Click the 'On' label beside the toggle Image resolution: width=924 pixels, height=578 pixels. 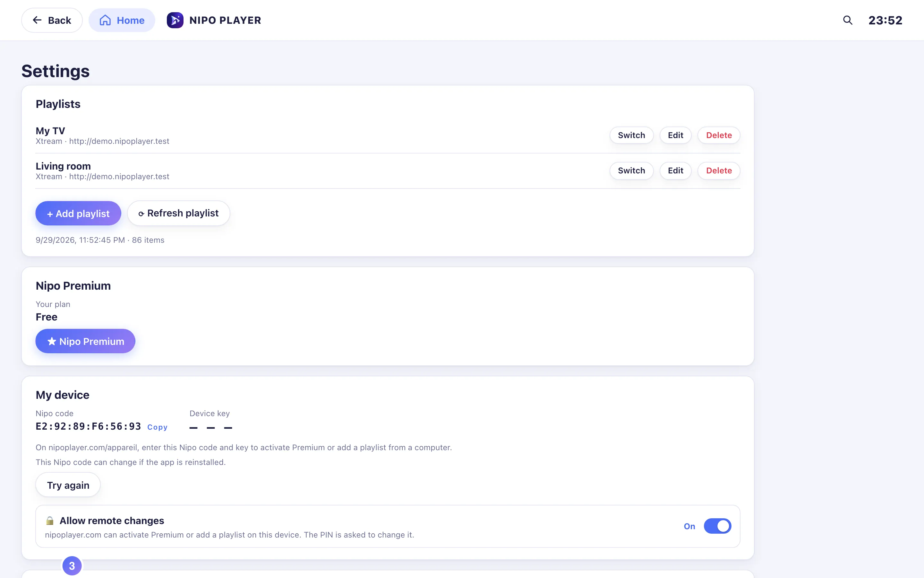689,526
